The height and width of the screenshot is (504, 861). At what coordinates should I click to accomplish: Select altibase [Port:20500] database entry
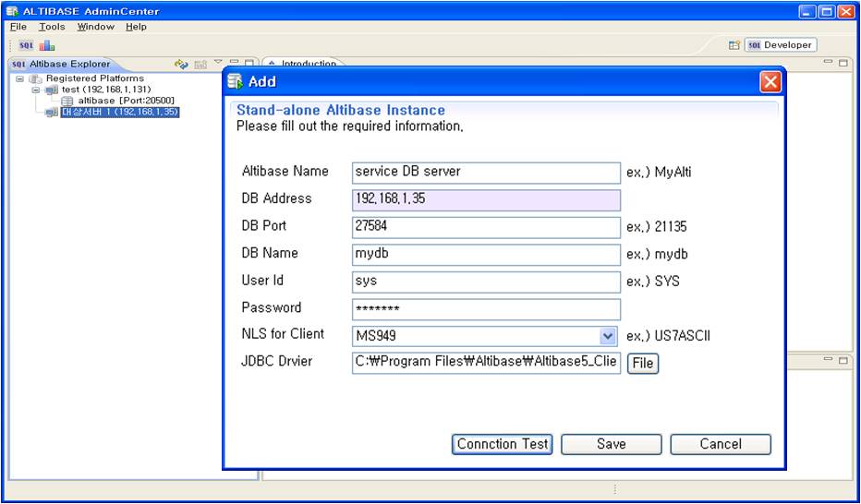pos(127,101)
